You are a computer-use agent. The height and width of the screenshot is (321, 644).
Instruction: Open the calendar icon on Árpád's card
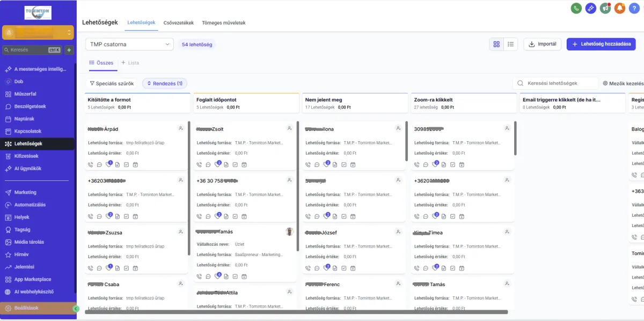[135, 164]
